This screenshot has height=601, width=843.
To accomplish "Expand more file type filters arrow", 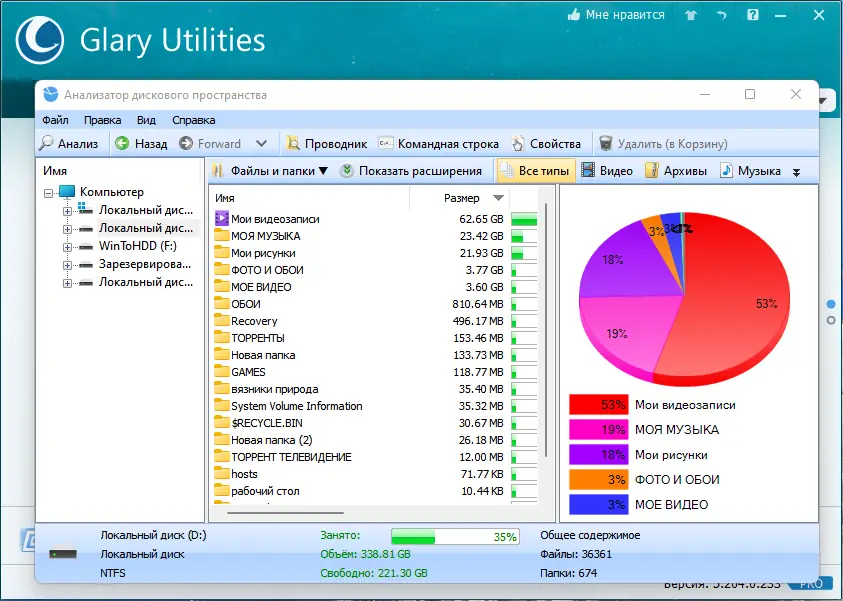I will pos(796,172).
